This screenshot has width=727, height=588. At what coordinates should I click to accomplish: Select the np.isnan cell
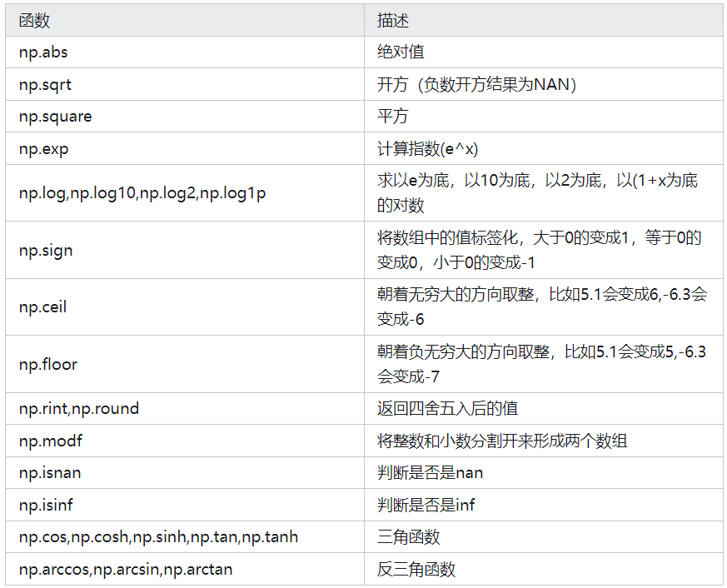click(x=50, y=473)
